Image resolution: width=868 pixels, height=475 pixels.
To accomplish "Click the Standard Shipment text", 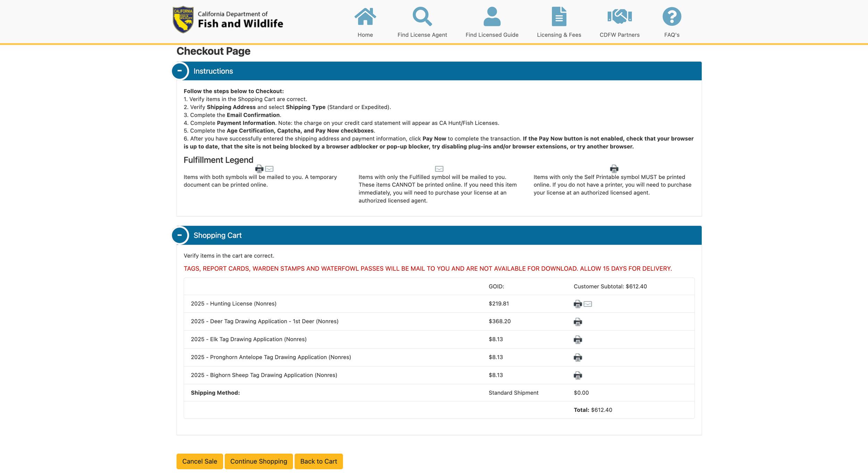I will pos(513,393).
